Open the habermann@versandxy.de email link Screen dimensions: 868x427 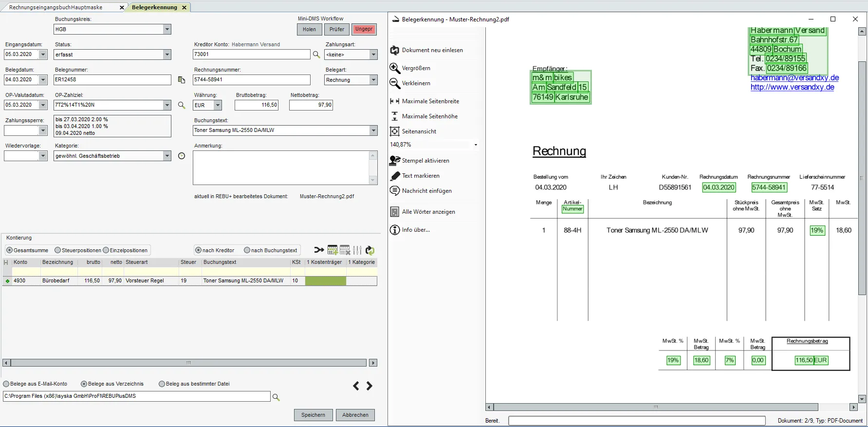(794, 78)
